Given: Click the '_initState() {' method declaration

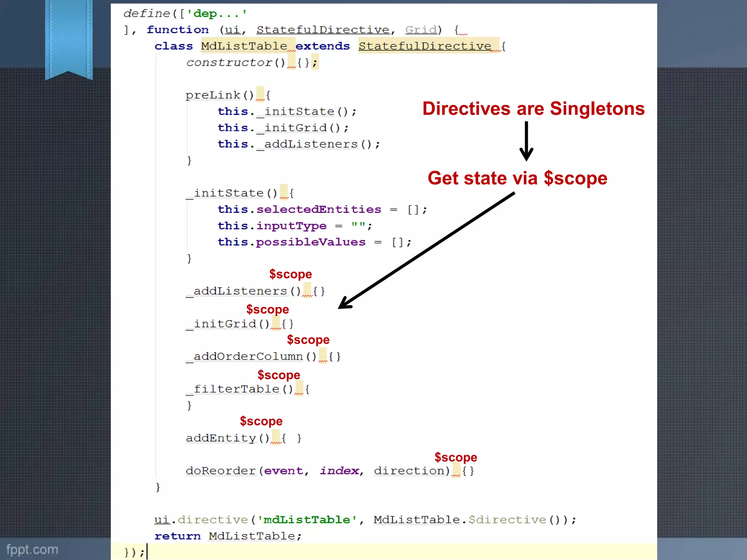Looking at the screenshot, I should [240, 193].
